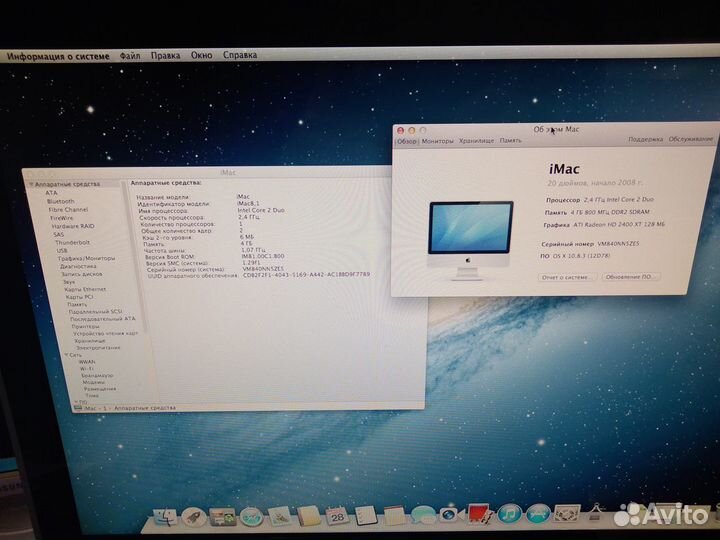The height and width of the screenshot is (540, 720).
Task: Open Finder from the Dock
Action: tap(165, 517)
